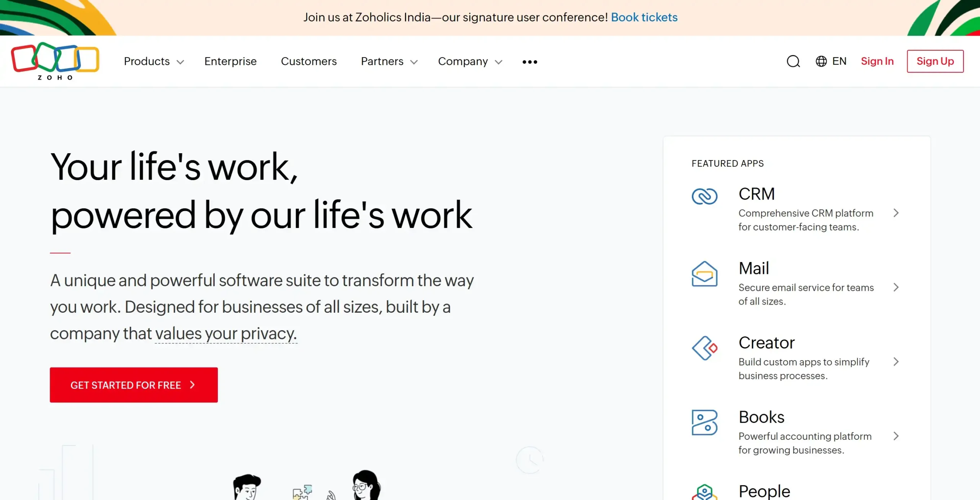This screenshot has width=980, height=500.
Task: Click the Sign In link
Action: point(877,61)
